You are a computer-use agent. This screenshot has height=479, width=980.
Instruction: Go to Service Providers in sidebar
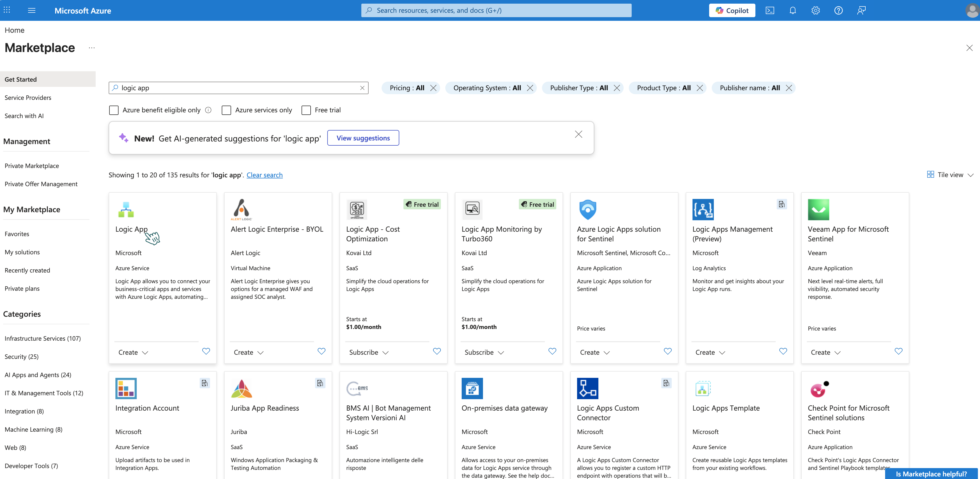[x=28, y=98]
